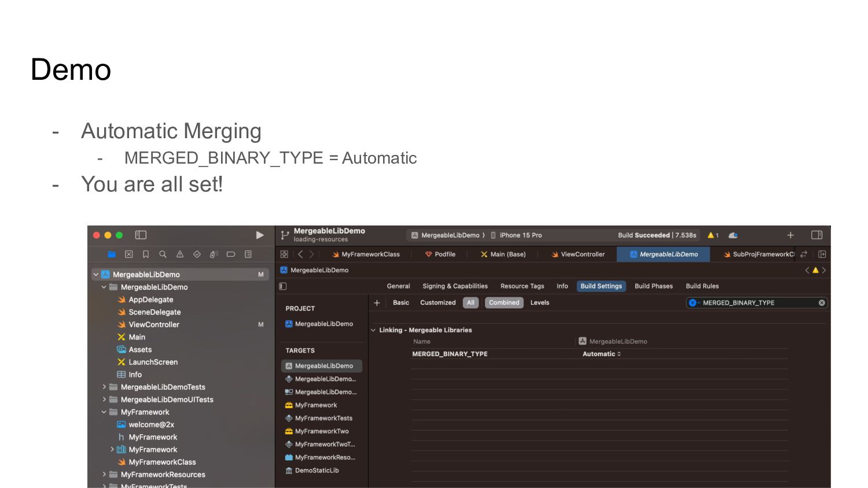Screen dimensions: 868x488
Task: Open the Bookmark navigator icon
Action: 146,254
